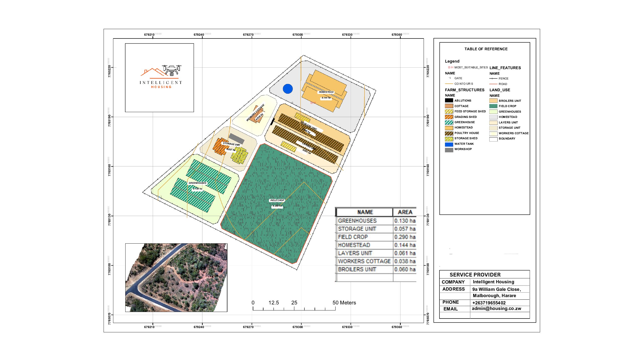Screen dimensions: 644x362
Task: Click the GREENHOUSE hatched legend swatch
Action: coord(449,122)
